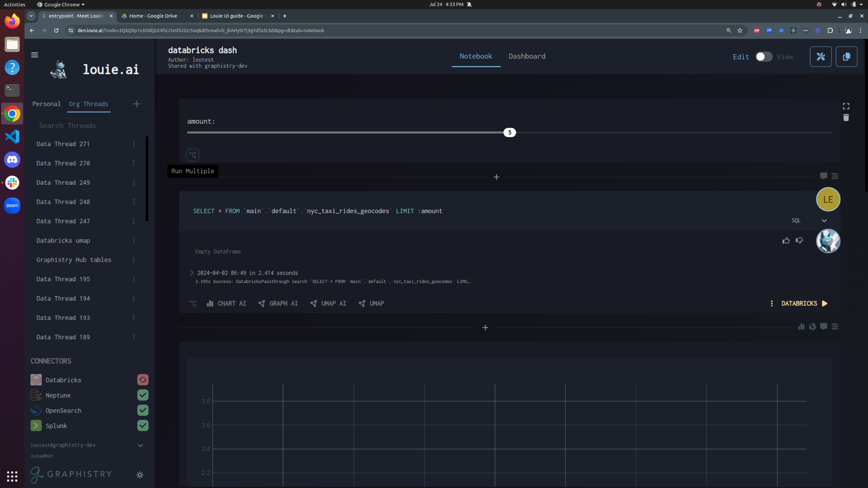Run the DATABRICKS cell
The image size is (868, 488).
tap(804, 303)
